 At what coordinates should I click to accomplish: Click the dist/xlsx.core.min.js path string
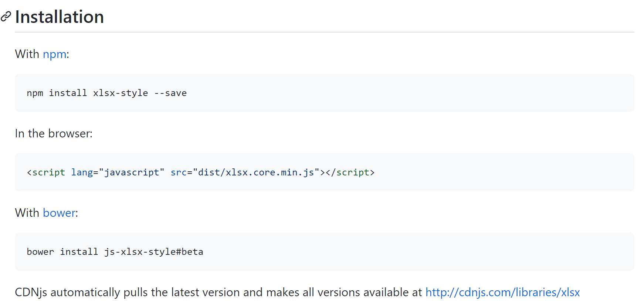point(256,172)
